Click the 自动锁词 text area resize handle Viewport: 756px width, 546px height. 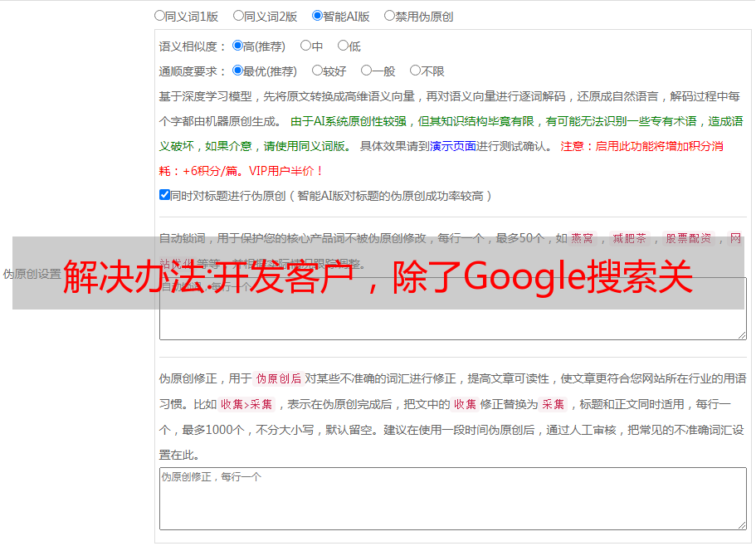(x=741, y=334)
